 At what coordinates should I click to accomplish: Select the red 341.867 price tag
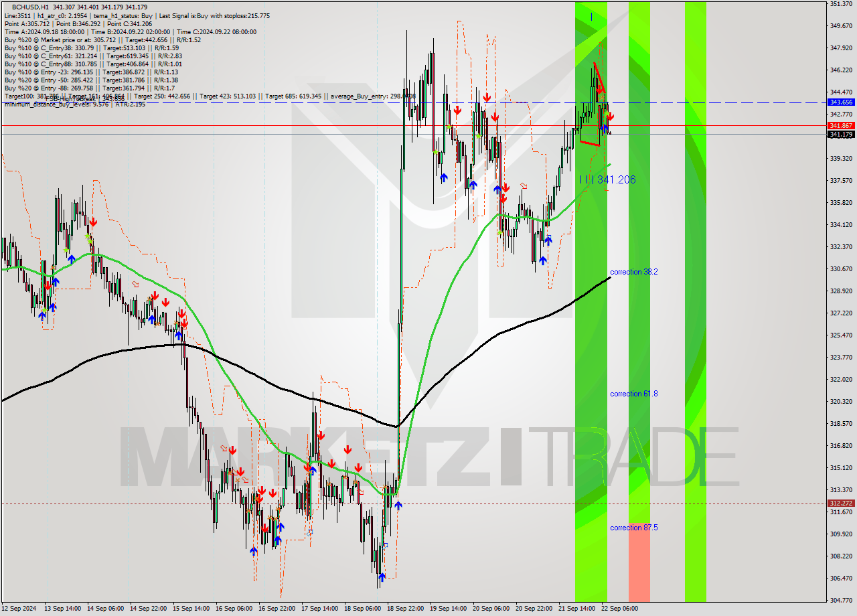[x=841, y=125]
